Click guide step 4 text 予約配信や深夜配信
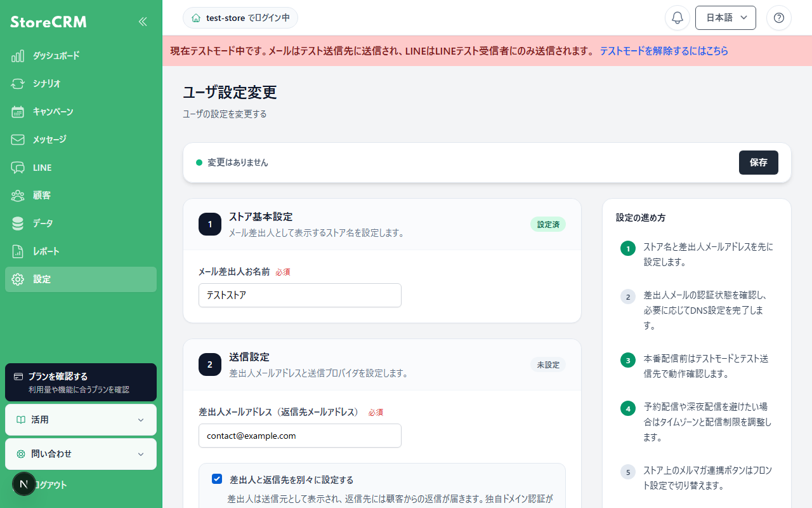 (709, 422)
